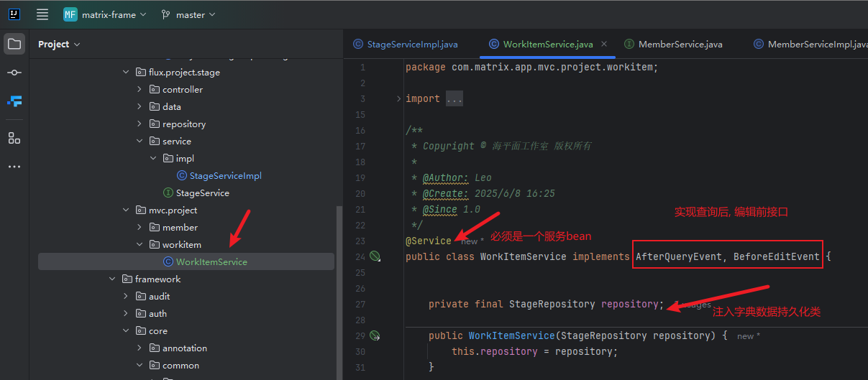Click the gutter bean icon on line 24
Image resolution: width=868 pixels, height=380 pixels.
375,256
